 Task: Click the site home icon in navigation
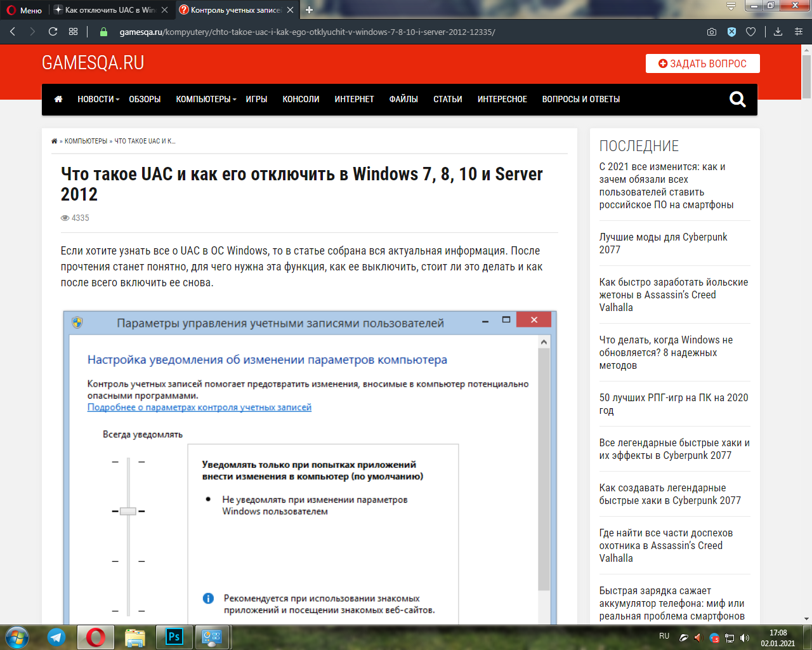[x=58, y=99]
